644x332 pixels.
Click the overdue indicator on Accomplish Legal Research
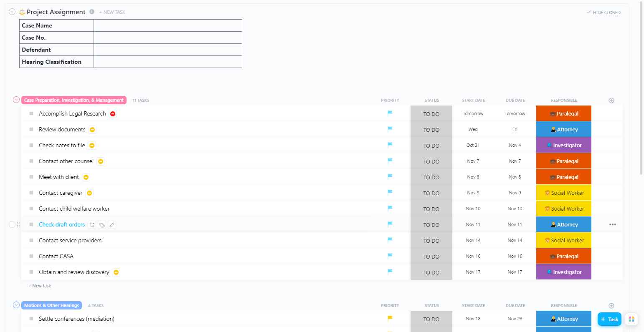112,113
